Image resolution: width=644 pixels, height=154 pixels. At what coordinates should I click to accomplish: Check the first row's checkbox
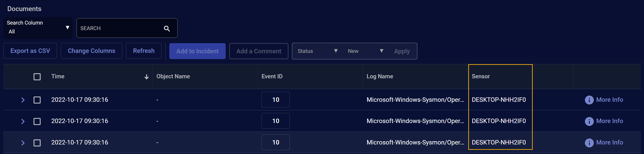37,100
